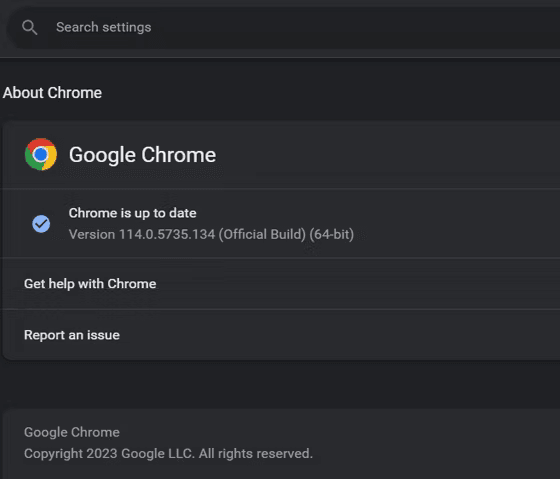
Task: Click the large Google Chrome title text
Action: point(142,155)
